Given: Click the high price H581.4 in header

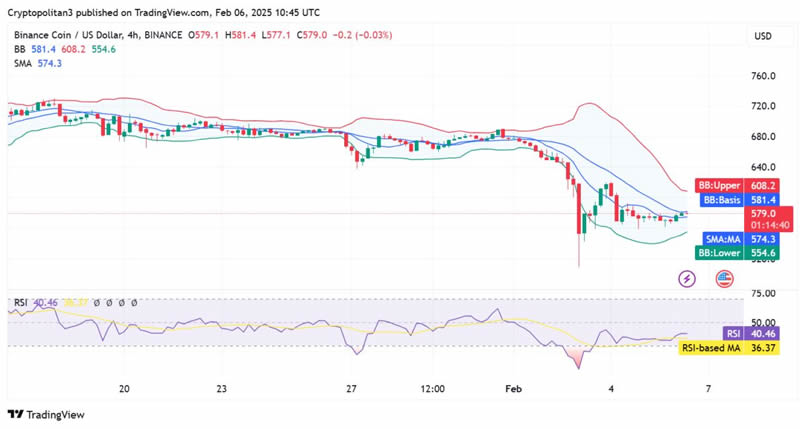Looking at the screenshot, I should pos(240,35).
